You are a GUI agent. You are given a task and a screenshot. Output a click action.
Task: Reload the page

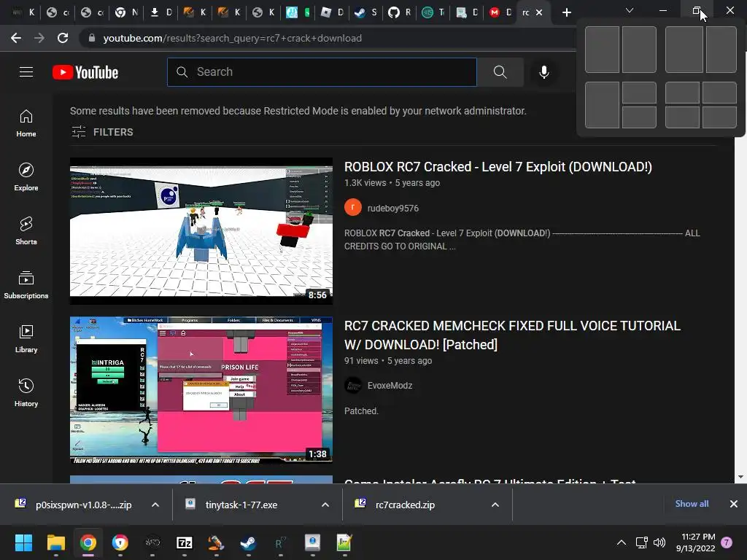pos(63,38)
